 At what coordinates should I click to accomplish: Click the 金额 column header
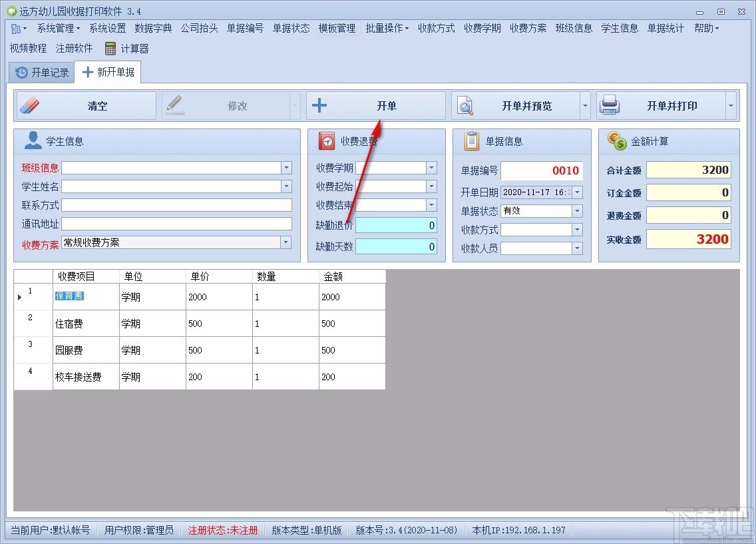point(352,276)
